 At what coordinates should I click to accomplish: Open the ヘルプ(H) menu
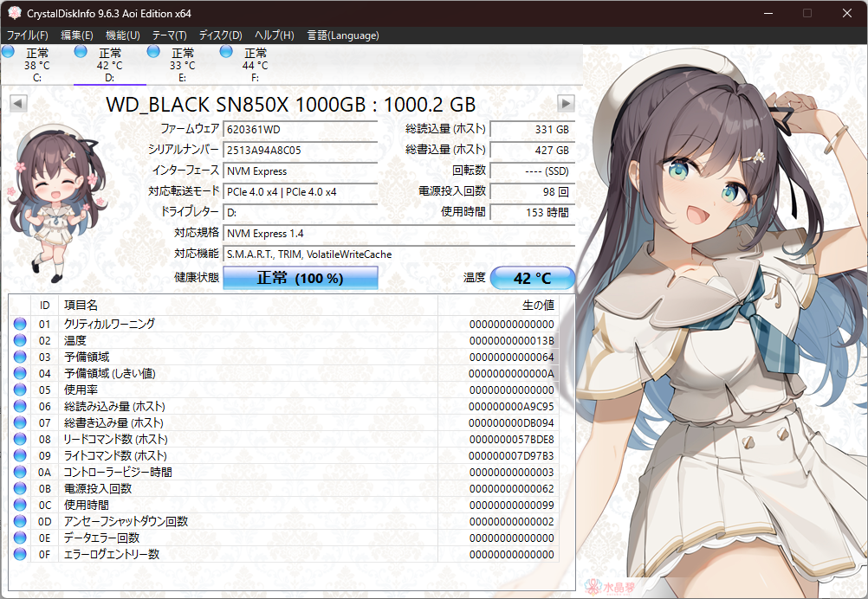point(274,35)
